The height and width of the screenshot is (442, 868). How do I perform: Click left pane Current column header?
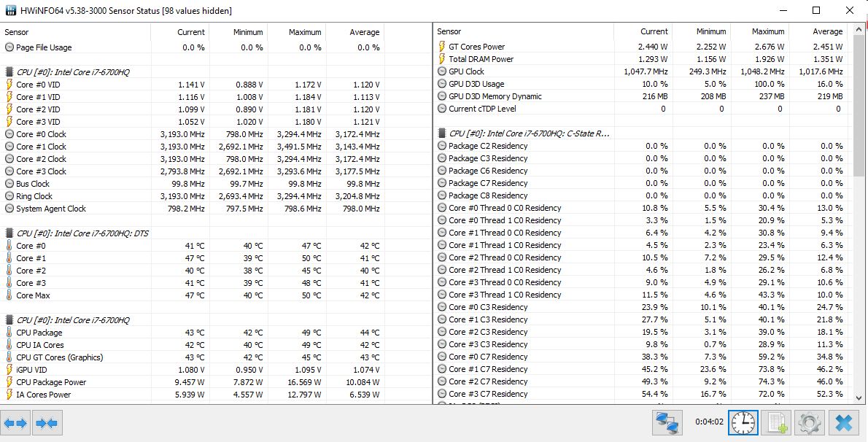[180, 32]
